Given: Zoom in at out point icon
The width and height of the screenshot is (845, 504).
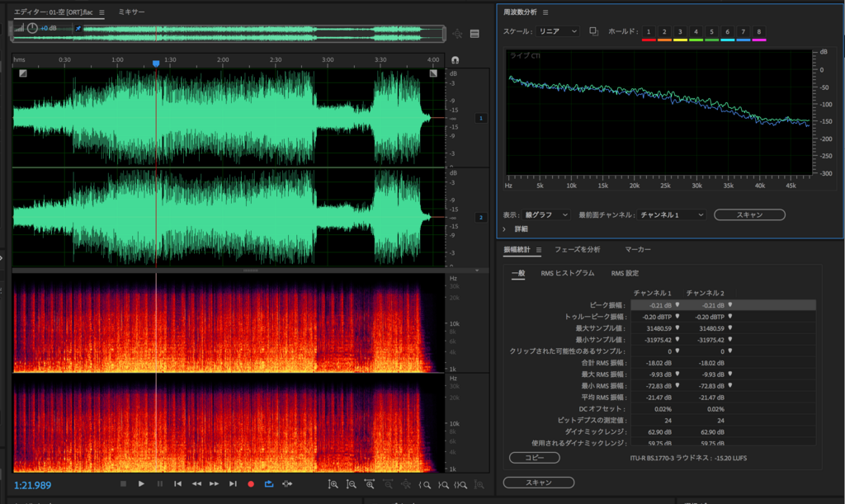Looking at the screenshot, I should (x=443, y=485).
